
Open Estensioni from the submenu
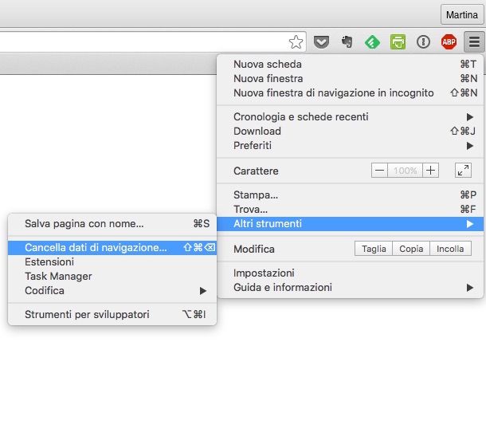click(x=112, y=262)
